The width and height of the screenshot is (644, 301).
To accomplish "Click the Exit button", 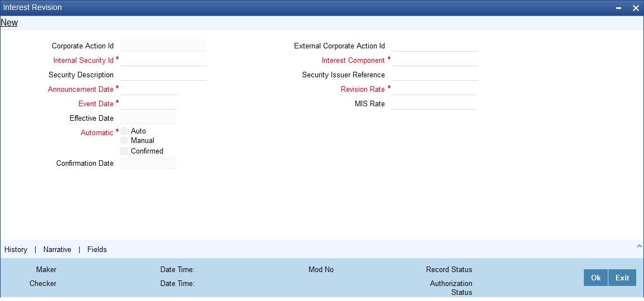I will point(622,278).
